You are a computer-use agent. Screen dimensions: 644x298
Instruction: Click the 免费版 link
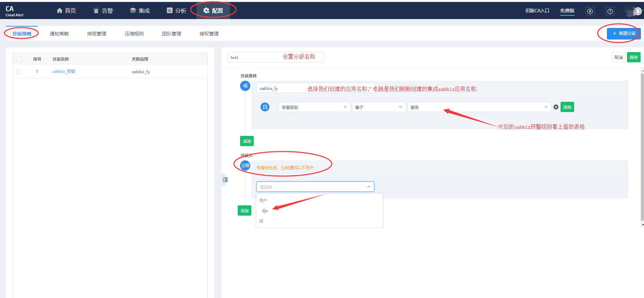tap(567, 11)
